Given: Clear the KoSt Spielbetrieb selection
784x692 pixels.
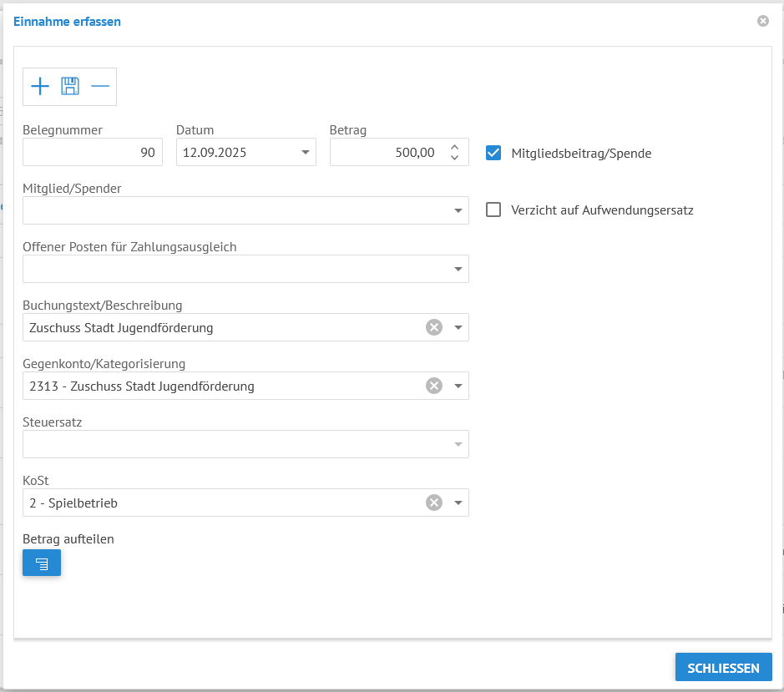Looking at the screenshot, I should tap(433, 503).
